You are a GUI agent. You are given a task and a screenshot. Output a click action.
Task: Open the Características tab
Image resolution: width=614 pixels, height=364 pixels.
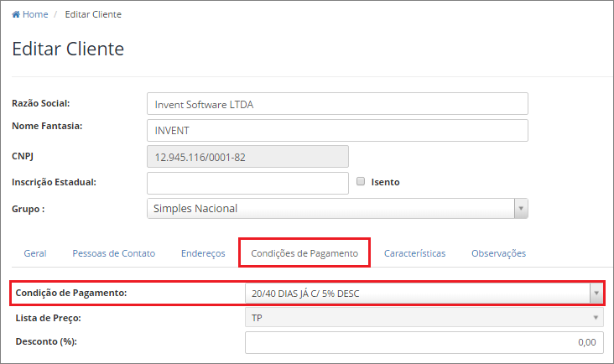tap(414, 253)
